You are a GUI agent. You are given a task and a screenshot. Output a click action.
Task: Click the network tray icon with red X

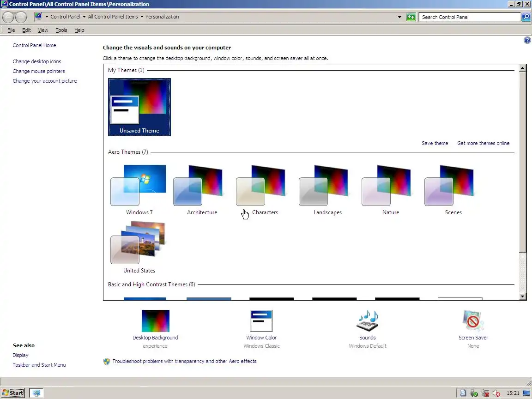coord(485,393)
